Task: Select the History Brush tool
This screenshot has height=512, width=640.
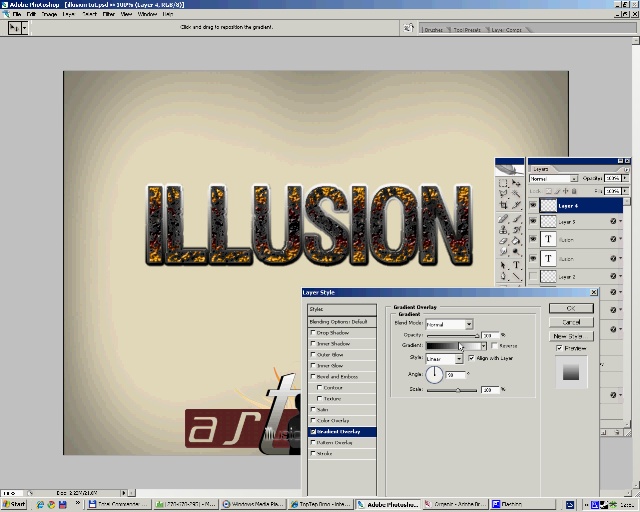Action: [516, 230]
